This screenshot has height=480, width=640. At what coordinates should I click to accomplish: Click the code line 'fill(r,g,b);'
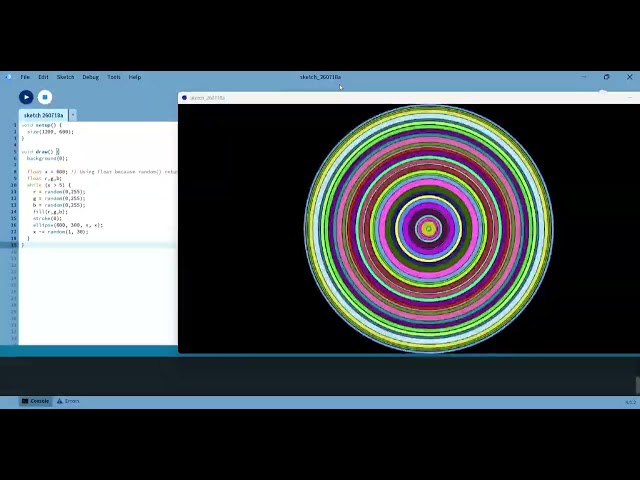(50, 212)
